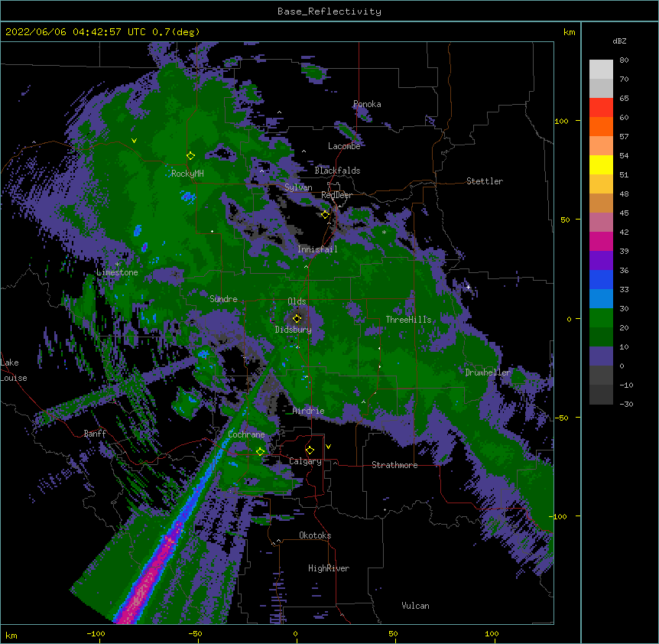Screen dimensions: 659x644
Task: Click the Innisfail label
Action: (317, 249)
